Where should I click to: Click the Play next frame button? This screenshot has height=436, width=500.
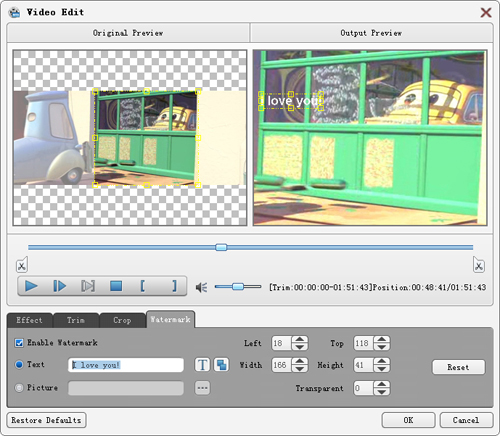tap(60, 286)
